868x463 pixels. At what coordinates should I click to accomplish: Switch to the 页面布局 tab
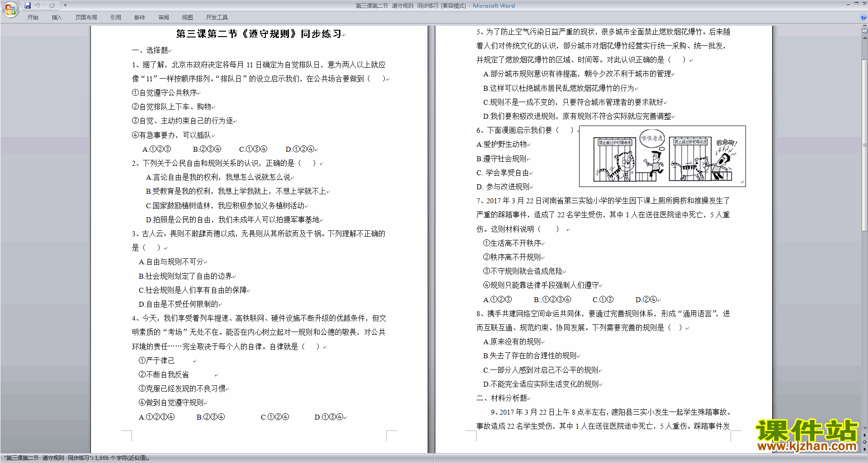point(86,17)
